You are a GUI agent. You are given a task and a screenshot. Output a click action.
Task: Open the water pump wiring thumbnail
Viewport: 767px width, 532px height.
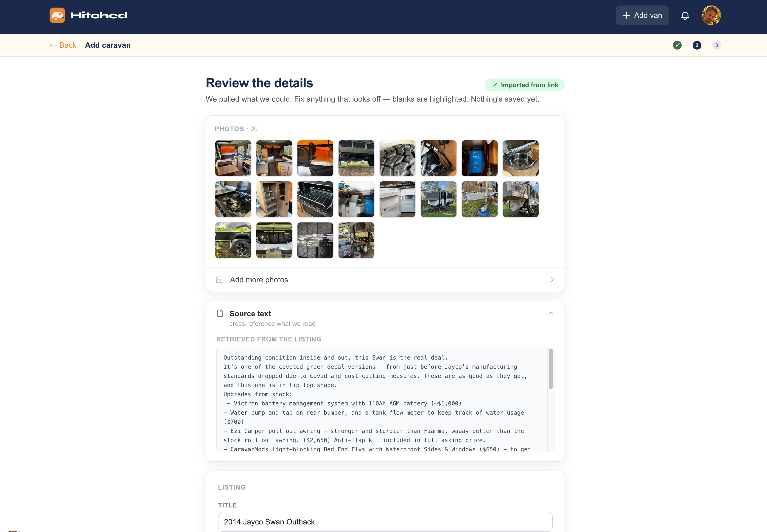(x=438, y=158)
